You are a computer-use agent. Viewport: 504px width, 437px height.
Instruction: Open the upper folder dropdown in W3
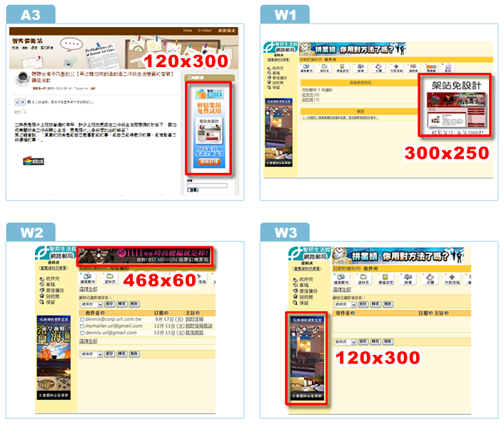pyautogui.click(x=345, y=304)
